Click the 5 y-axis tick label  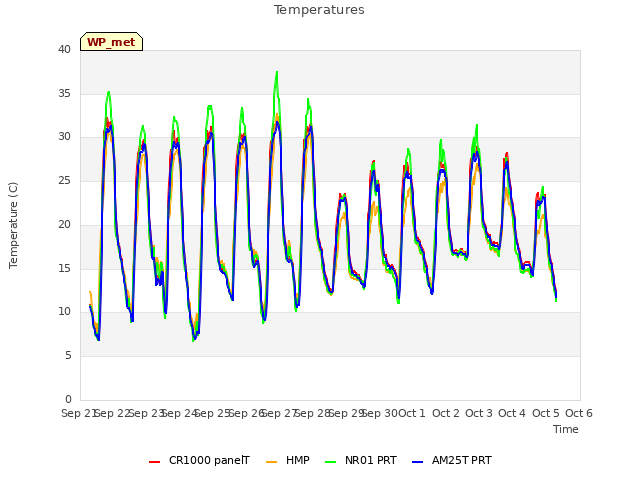pos(68,356)
